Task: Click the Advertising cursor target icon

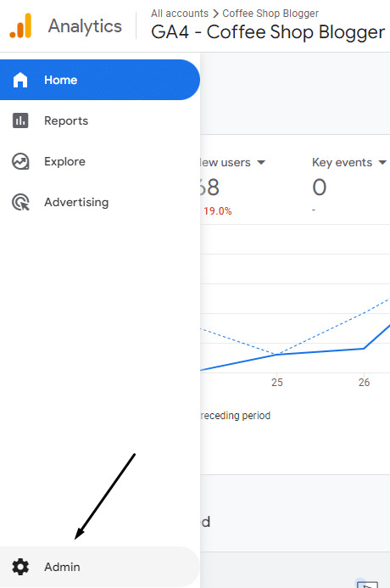Action: coord(20,202)
